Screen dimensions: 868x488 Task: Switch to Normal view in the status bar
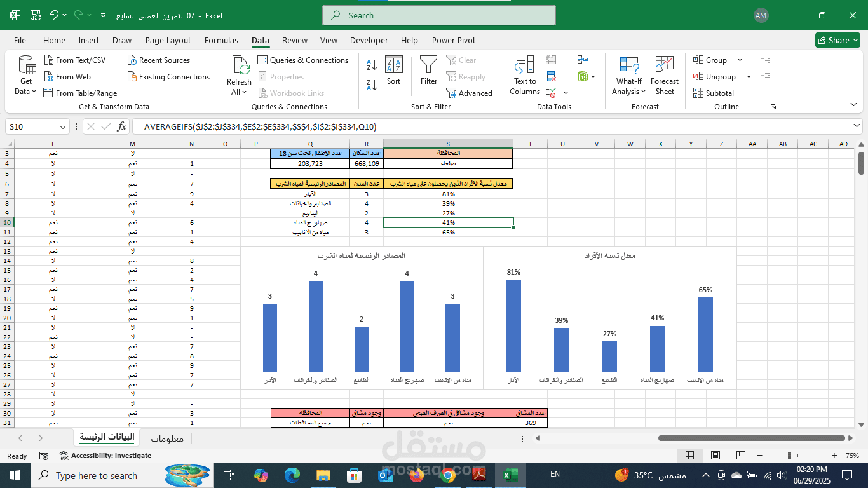[x=690, y=456]
